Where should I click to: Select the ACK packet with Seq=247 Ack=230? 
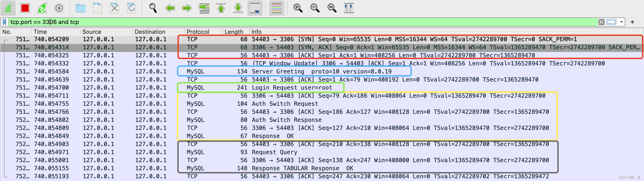(x=322, y=176)
